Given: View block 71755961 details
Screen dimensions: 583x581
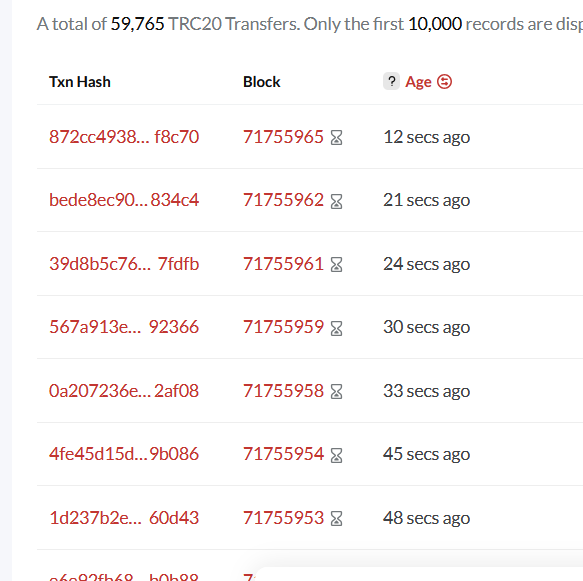Looking at the screenshot, I should [x=283, y=264].
